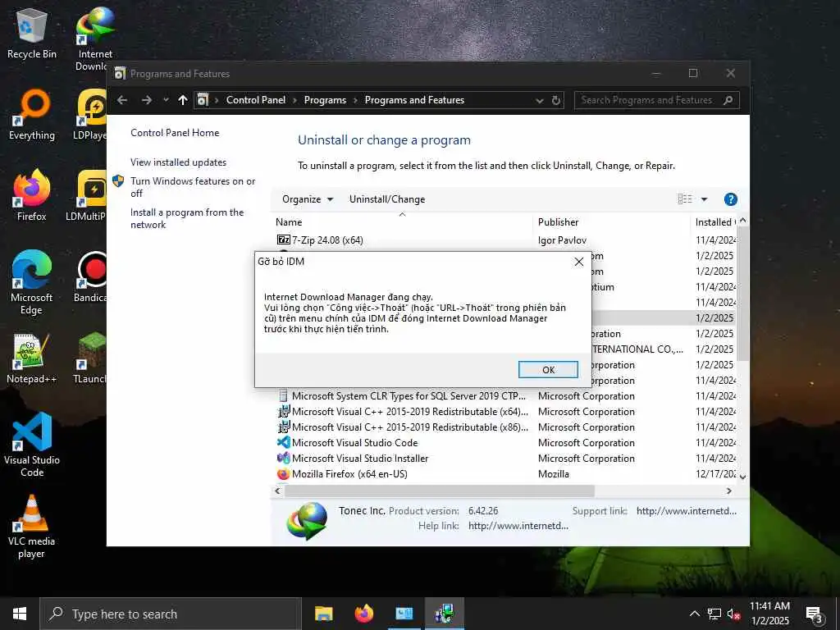The image size is (840, 630).
Task: Select Microsoft System CLR Types for SQL Server
Action: coord(409,396)
